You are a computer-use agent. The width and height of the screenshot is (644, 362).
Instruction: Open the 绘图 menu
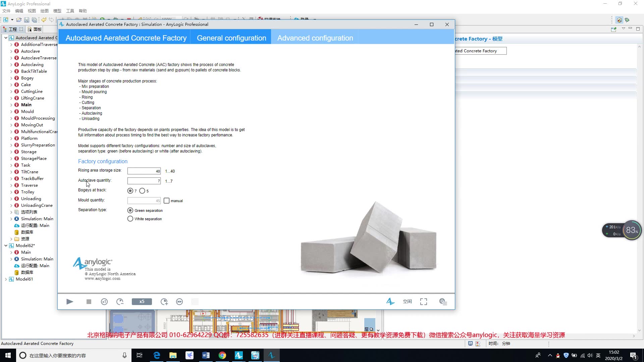click(x=45, y=11)
